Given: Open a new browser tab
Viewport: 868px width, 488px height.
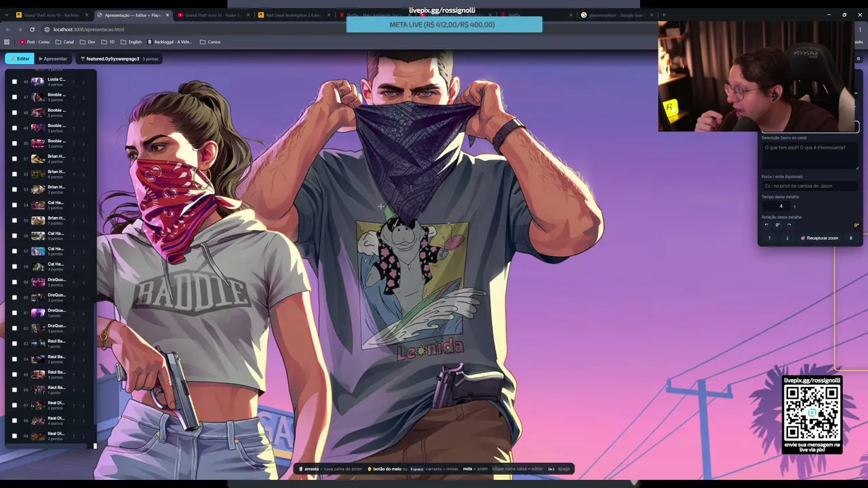Looking at the screenshot, I should 664,15.
